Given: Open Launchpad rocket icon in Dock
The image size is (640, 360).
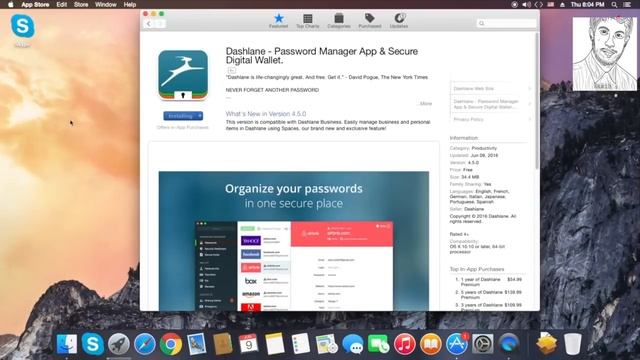Looking at the screenshot, I should tap(119, 344).
